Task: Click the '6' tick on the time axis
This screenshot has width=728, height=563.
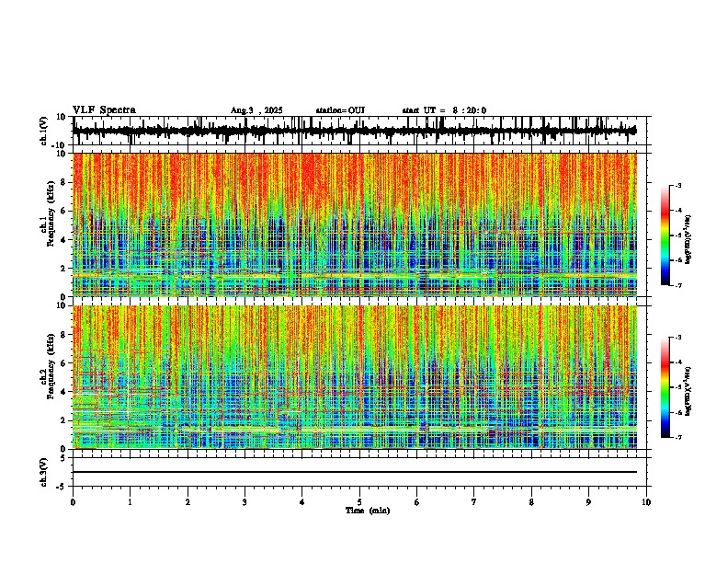Action: coord(416,502)
